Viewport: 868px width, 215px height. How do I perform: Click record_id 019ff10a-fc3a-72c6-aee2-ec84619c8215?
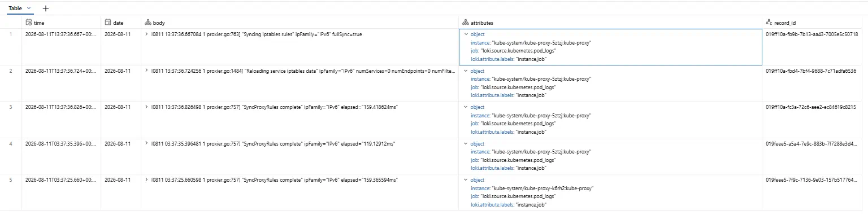[x=811, y=107]
